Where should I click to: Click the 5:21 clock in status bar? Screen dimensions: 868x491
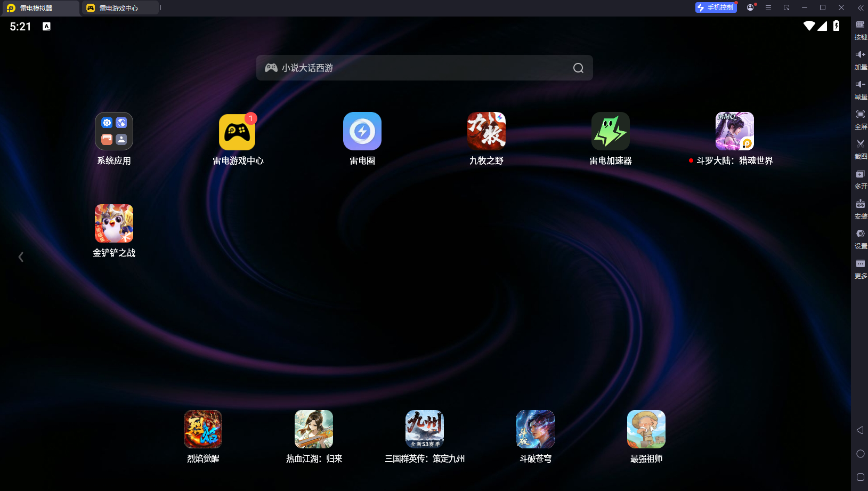(20, 26)
